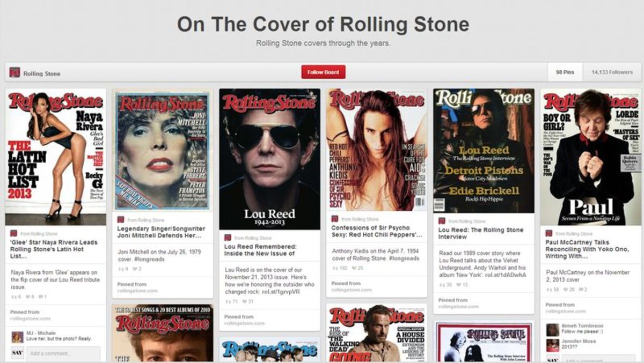Open the Lou Reed 1942-2013 cover image
The image size is (644, 363).
[x=269, y=159]
